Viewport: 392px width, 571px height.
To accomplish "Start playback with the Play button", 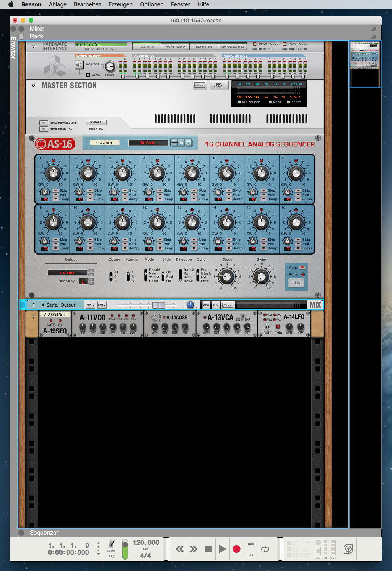I will [x=222, y=549].
